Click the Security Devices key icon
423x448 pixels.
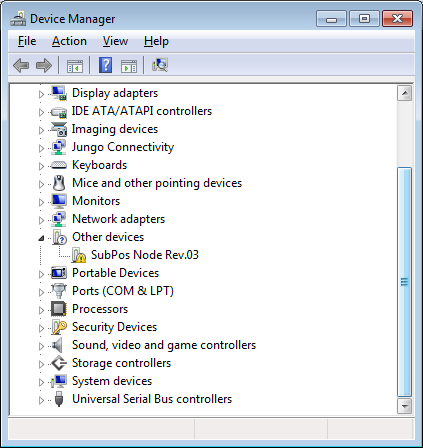coord(59,327)
